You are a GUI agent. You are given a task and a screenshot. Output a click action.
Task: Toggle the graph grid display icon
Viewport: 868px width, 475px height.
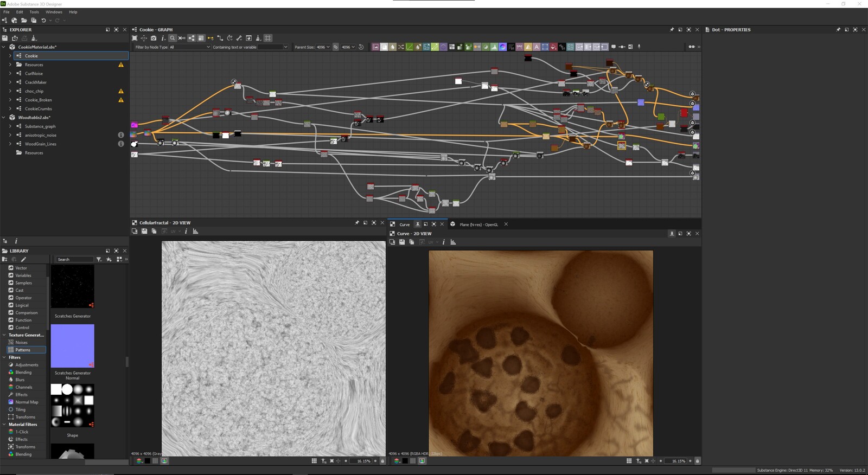(x=268, y=38)
